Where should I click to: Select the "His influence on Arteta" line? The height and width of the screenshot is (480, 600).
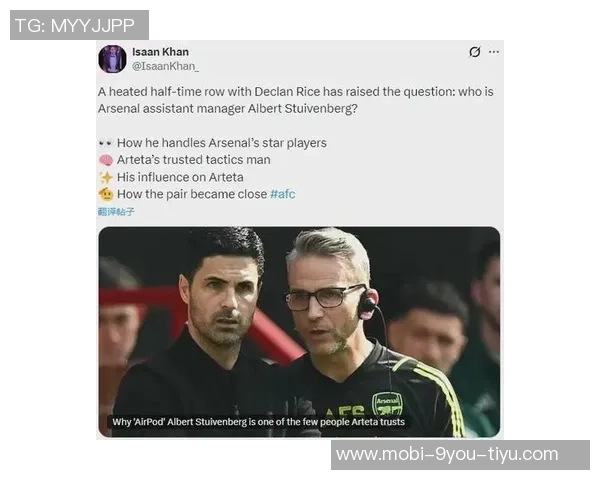pyautogui.click(x=180, y=177)
